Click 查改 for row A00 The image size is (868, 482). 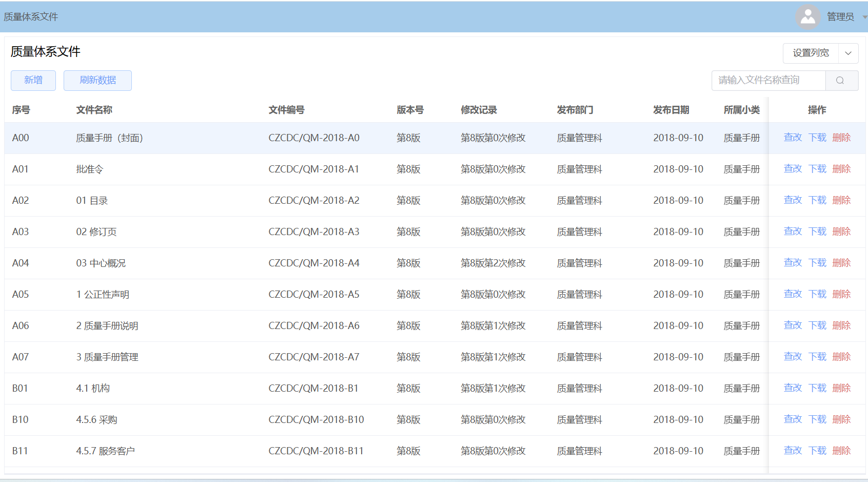coord(793,138)
